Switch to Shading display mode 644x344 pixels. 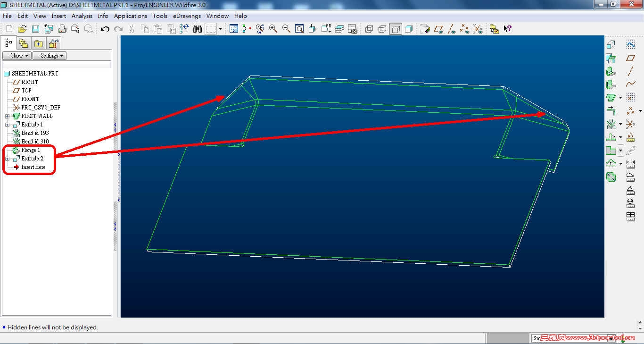(408, 29)
